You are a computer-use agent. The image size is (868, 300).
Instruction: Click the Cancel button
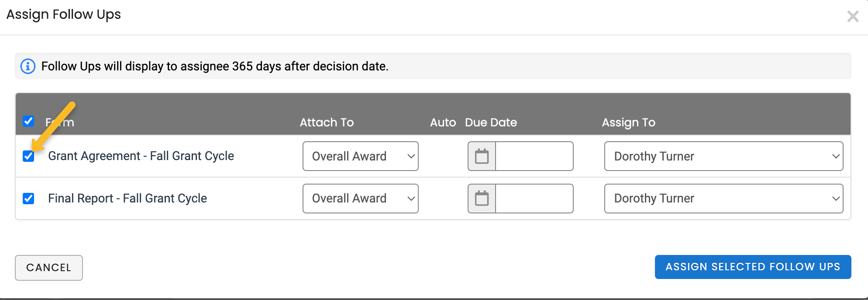[48, 267]
